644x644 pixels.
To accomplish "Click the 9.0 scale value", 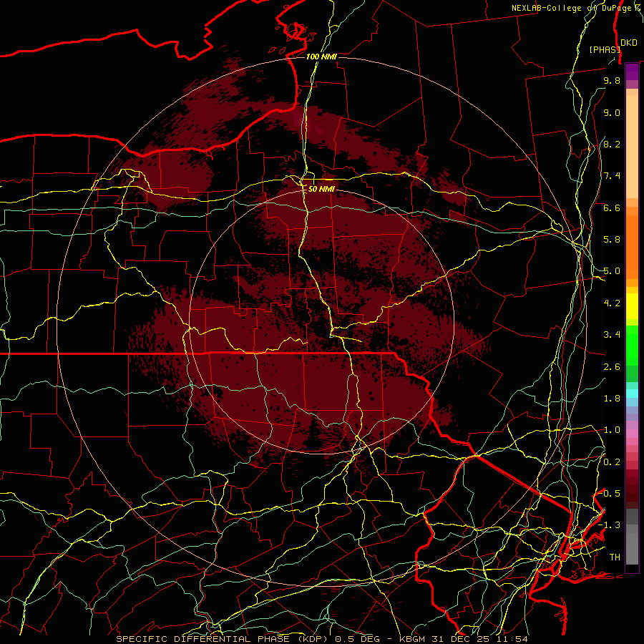I will pyautogui.click(x=612, y=112).
